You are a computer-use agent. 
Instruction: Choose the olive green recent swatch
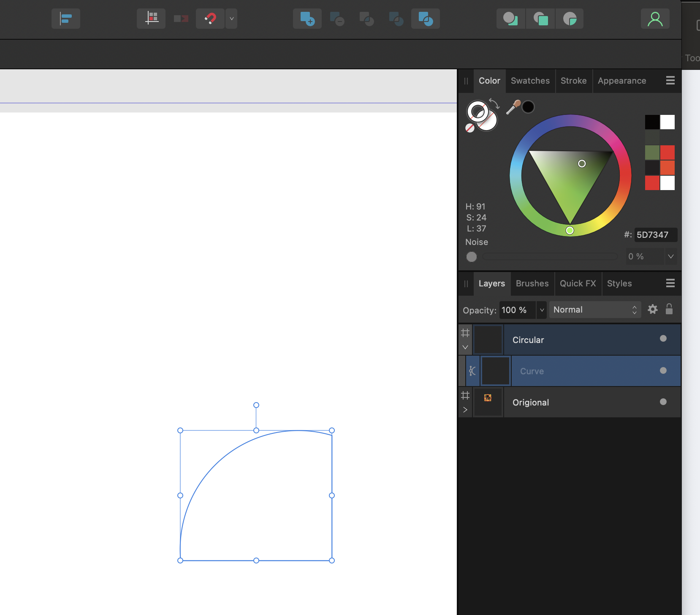coord(652,152)
